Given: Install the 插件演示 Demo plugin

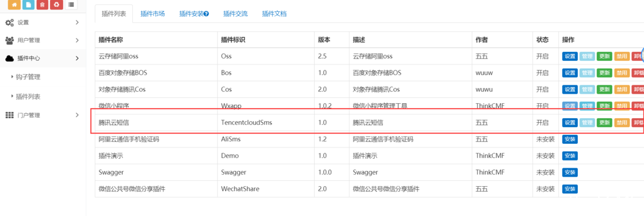Looking at the screenshot, I should coord(570,156).
